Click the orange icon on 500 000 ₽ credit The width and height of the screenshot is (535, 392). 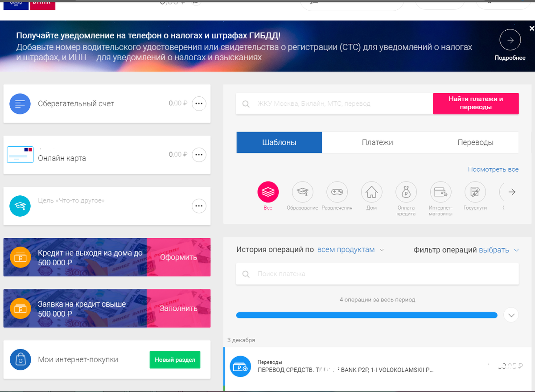[20, 257]
